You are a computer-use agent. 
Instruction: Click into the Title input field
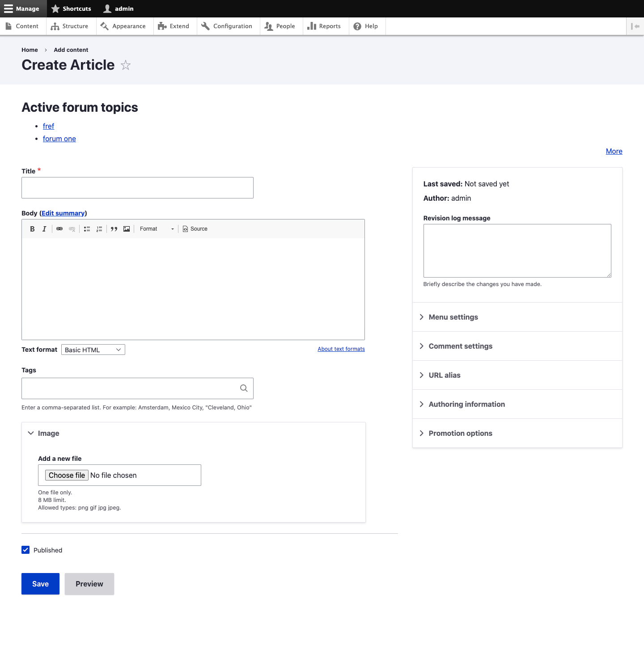[137, 188]
